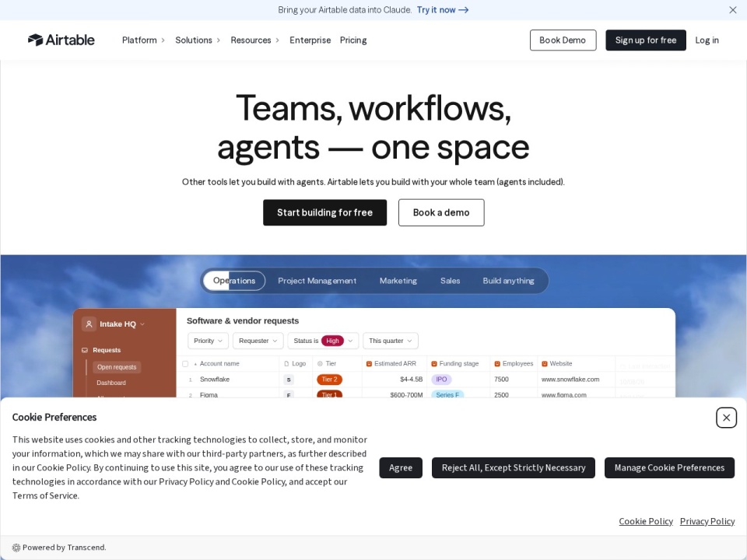Expand the Solutions menu

point(198,40)
